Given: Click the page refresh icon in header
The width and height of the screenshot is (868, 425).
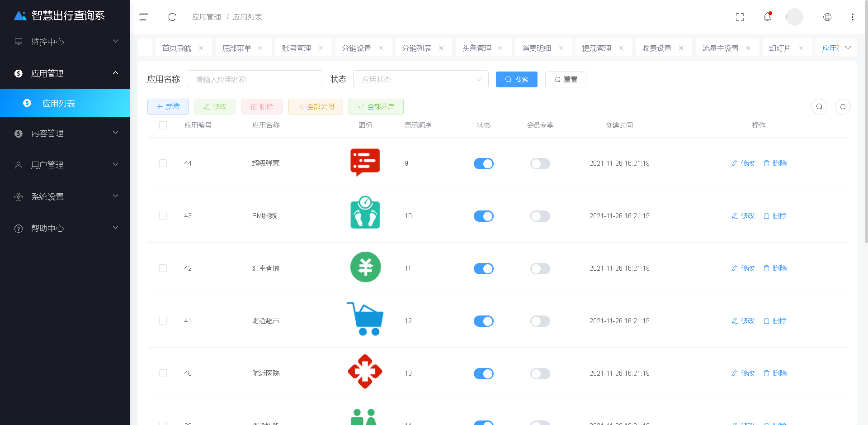Looking at the screenshot, I should click(x=172, y=17).
